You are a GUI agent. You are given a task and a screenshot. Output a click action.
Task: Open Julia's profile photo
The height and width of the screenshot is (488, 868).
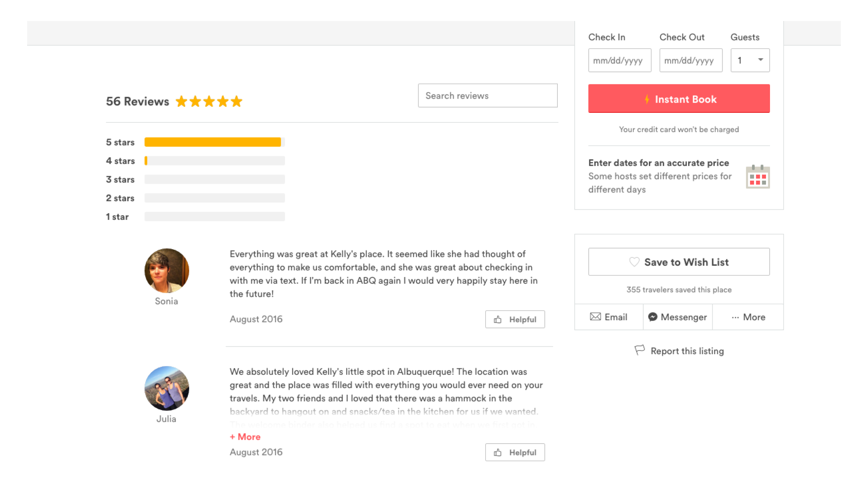[x=166, y=388]
